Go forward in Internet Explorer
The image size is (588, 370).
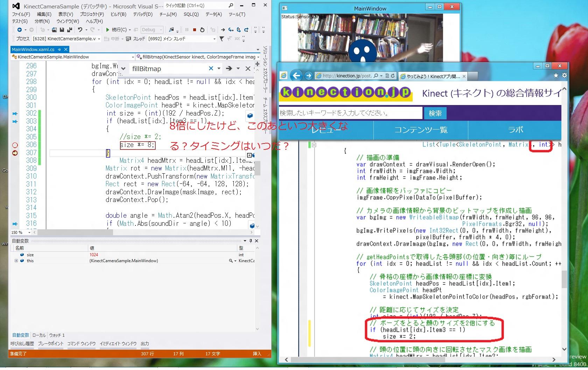[x=308, y=76]
